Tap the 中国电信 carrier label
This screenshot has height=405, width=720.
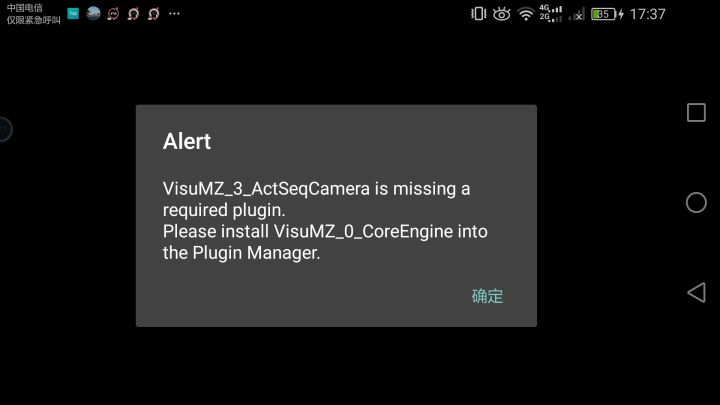[x=24, y=8]
